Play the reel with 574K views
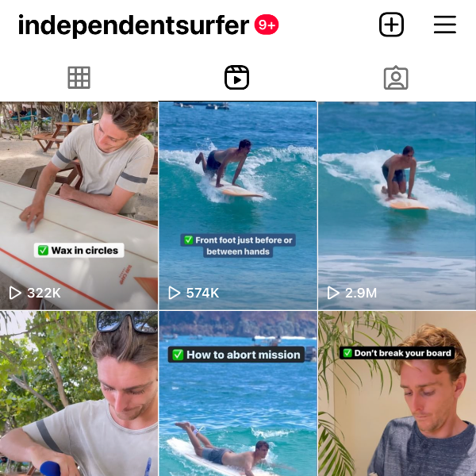The image size is (476, 476). click(238, 205)
